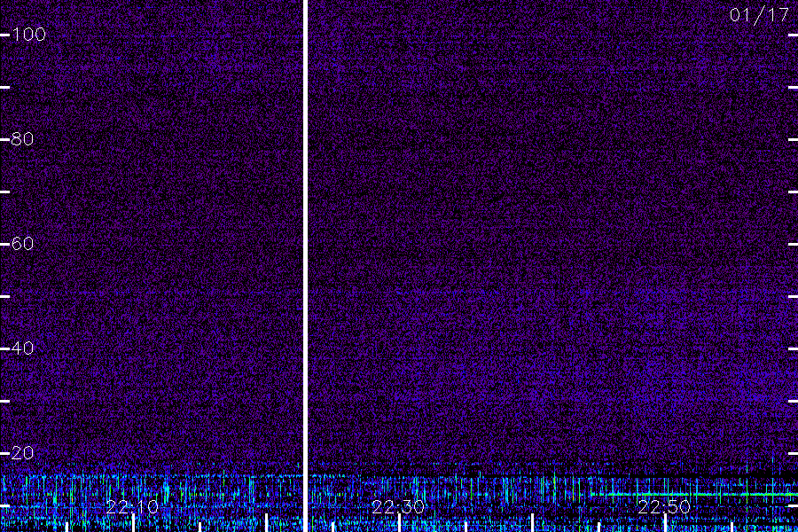Click the 22:10 time label
Screen dimensions: 798x532
coord(132,507)
